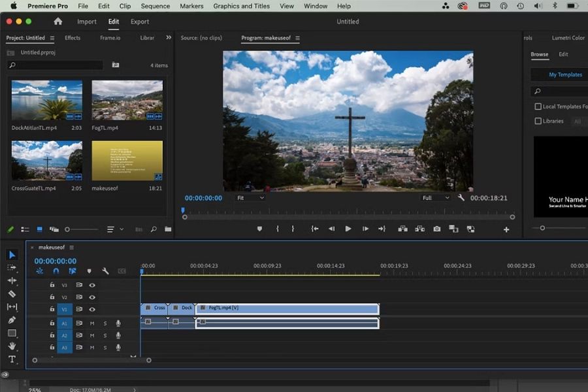Screen dimensions: 588x392
Task: Go to Out point
Action: pyautogui.click(x=382, y=229)
